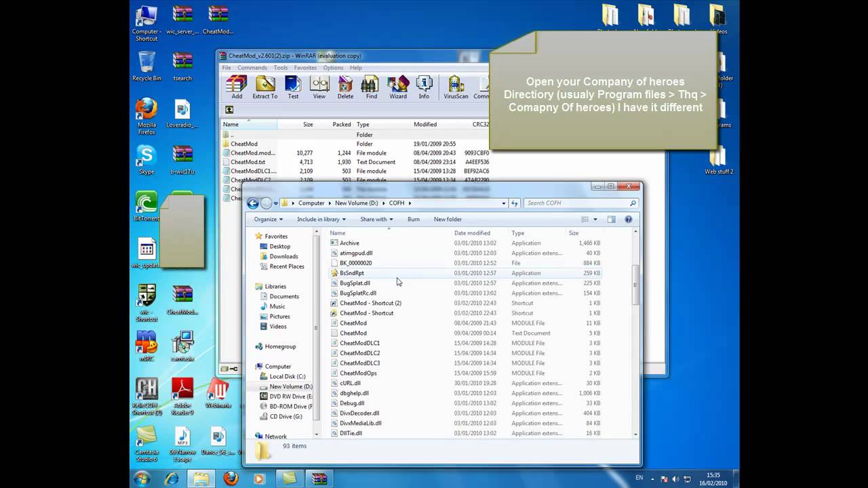Sort Explorer files by Date modified

(x=472, y=233)
